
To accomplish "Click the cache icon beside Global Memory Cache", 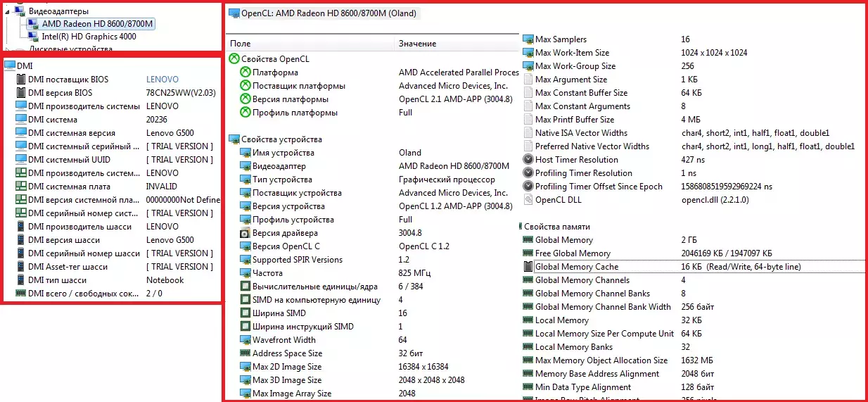I will coord(528,267).
